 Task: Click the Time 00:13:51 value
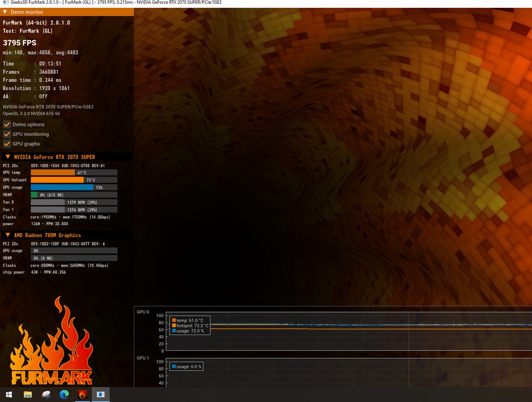[50, 64]
